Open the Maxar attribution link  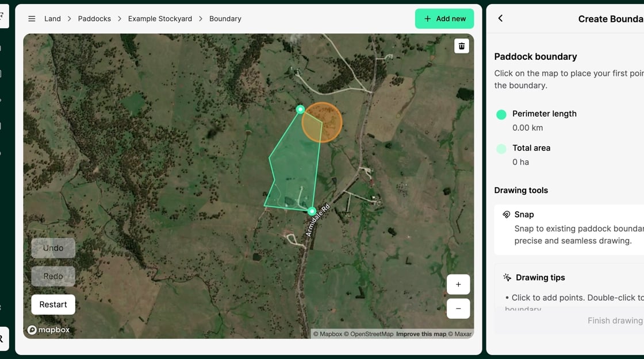click(x=460, y=334)
